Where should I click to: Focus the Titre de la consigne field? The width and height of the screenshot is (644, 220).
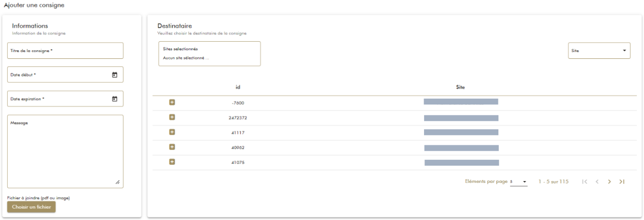point(65,51)
